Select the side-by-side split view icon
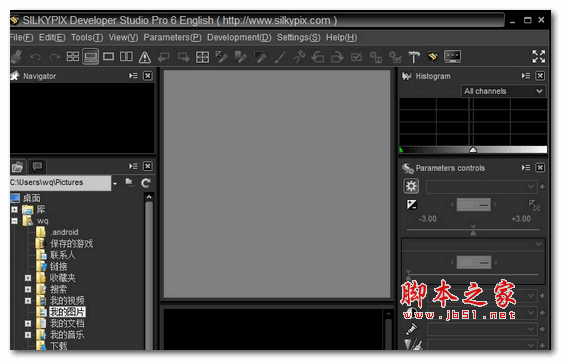 click(126, 57)
